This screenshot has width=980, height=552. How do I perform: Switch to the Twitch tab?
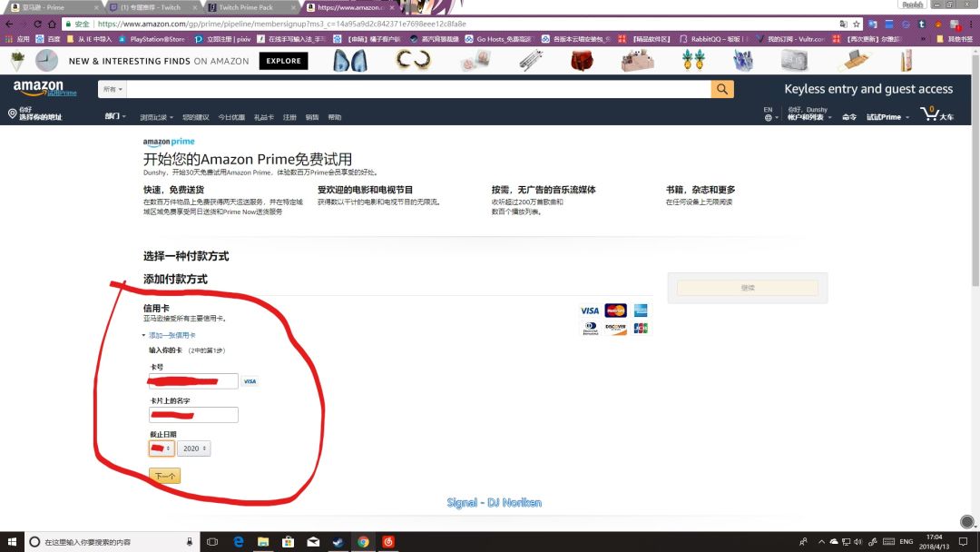pos(152,7)
